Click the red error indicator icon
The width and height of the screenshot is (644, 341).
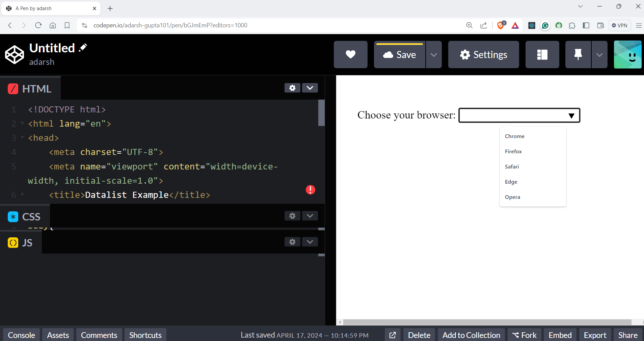[x=310, y=190]
